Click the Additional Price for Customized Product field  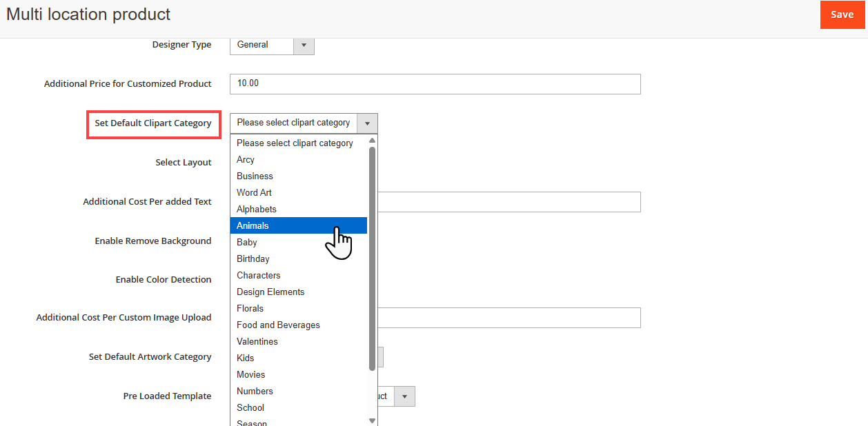tap(435, 83)
